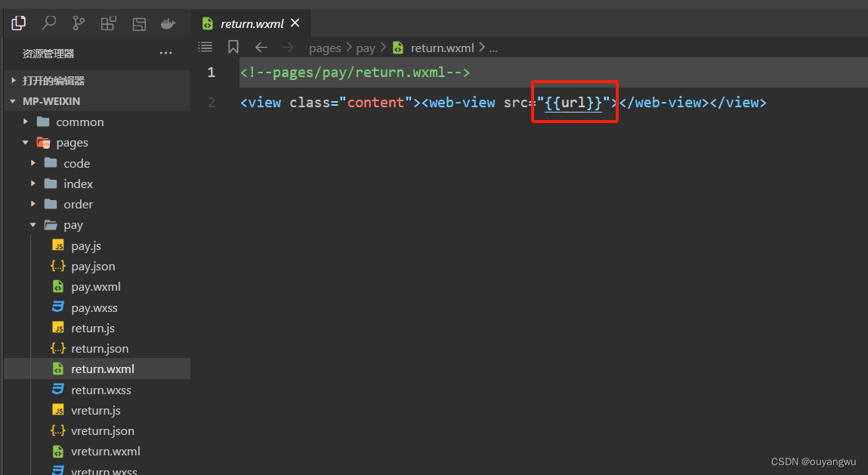
Task: Open the Search icon in activity bar
Action: click(48, 23)
